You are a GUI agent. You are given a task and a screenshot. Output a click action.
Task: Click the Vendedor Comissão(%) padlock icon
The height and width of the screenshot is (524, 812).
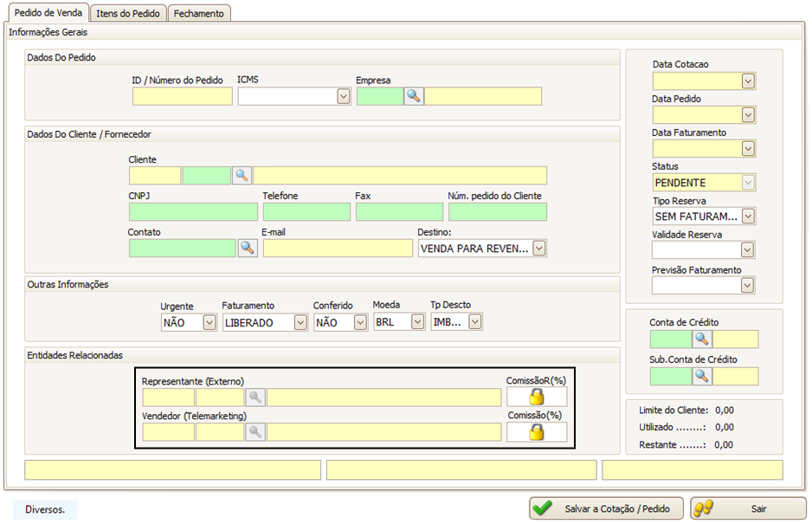tap(537, 432)
